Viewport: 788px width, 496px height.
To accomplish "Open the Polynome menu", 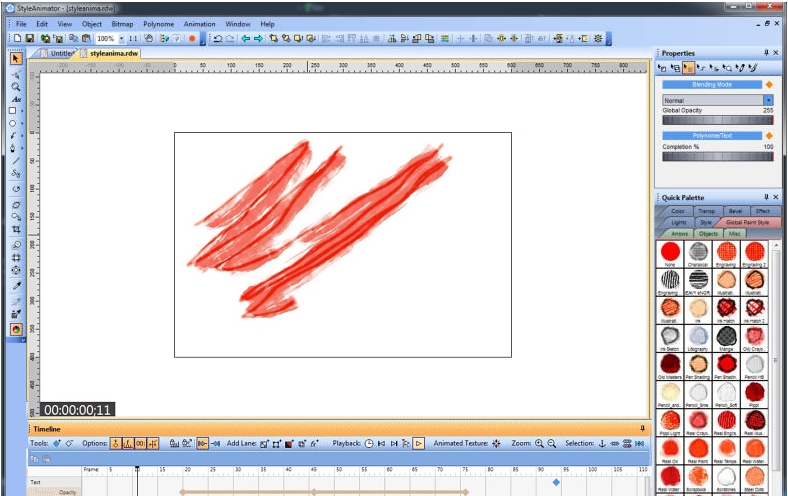I will tap(158, 24).
